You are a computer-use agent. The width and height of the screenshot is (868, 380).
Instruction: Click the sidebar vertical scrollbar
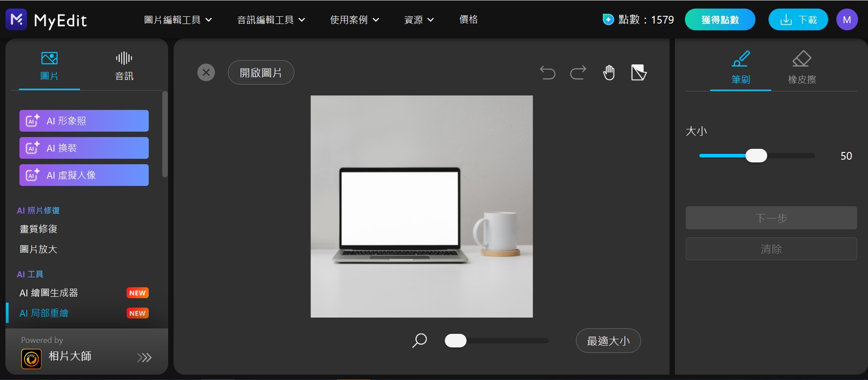(165, 134)
